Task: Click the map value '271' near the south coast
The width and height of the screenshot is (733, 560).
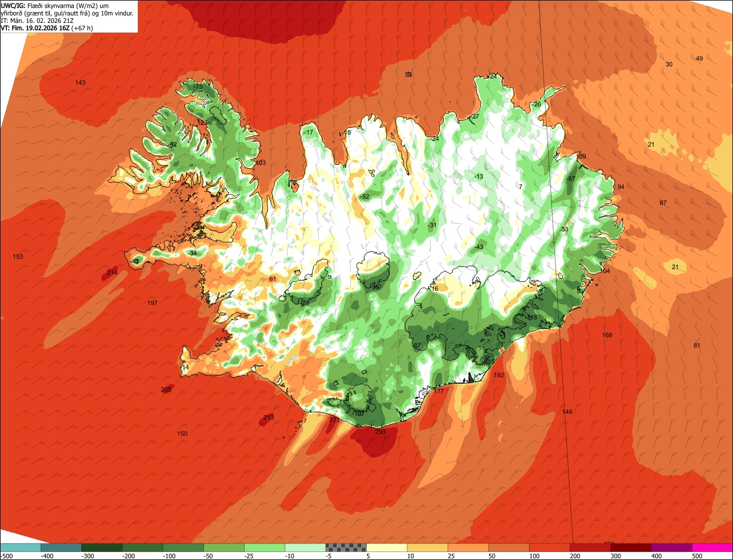Action: (334, 420)
